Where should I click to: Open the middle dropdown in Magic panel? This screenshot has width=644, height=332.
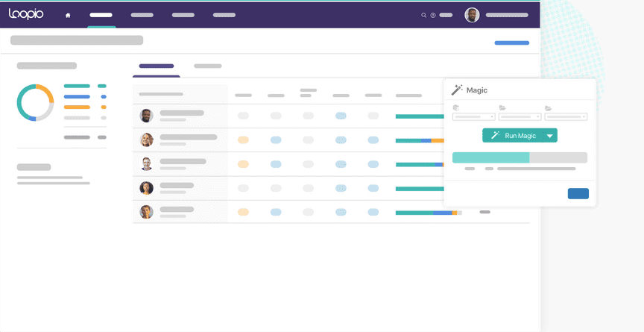pyautogui.click(x=520, y=117)
